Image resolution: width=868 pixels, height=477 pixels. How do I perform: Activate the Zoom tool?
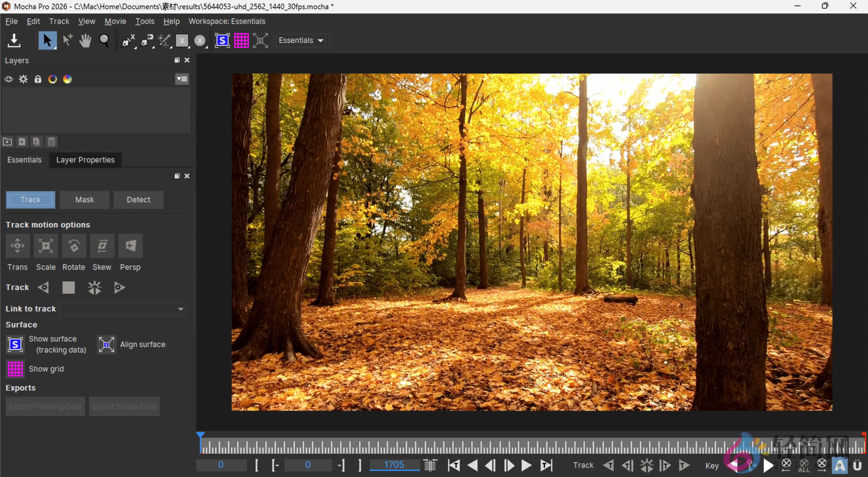click(x=104, y=40)
